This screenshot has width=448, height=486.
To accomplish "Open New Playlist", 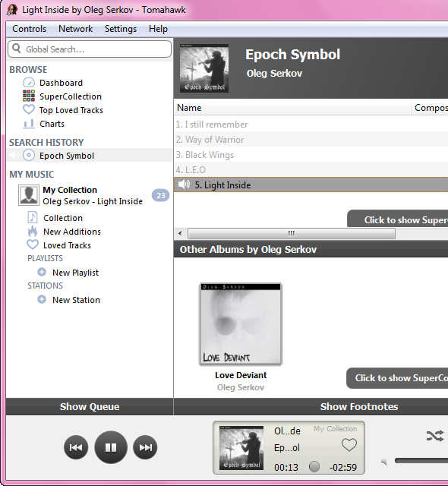I will (75, 273).
